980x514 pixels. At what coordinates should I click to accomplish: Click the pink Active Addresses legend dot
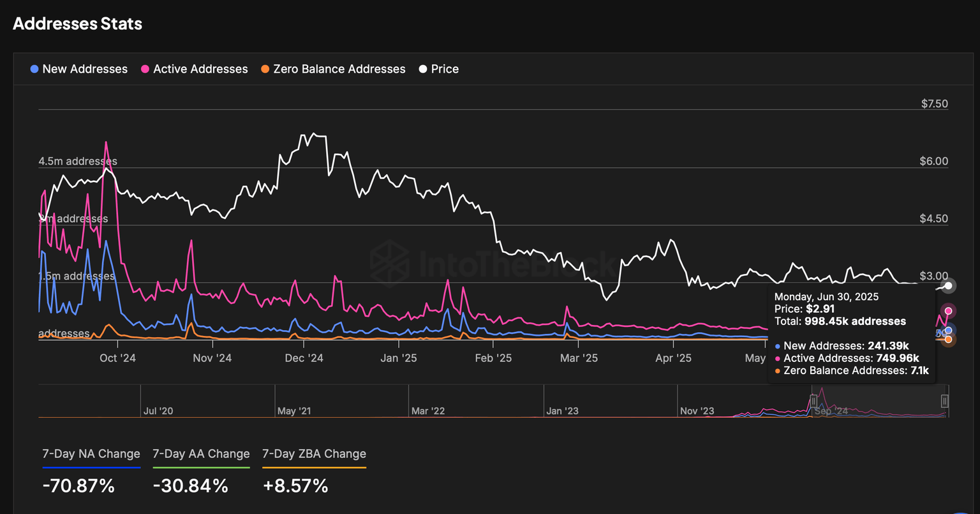click(145, 69)
